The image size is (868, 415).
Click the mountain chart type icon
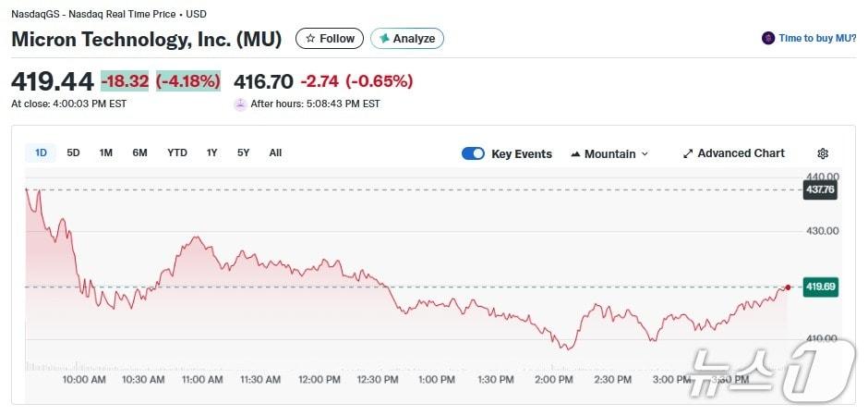(x=575, y=154)
